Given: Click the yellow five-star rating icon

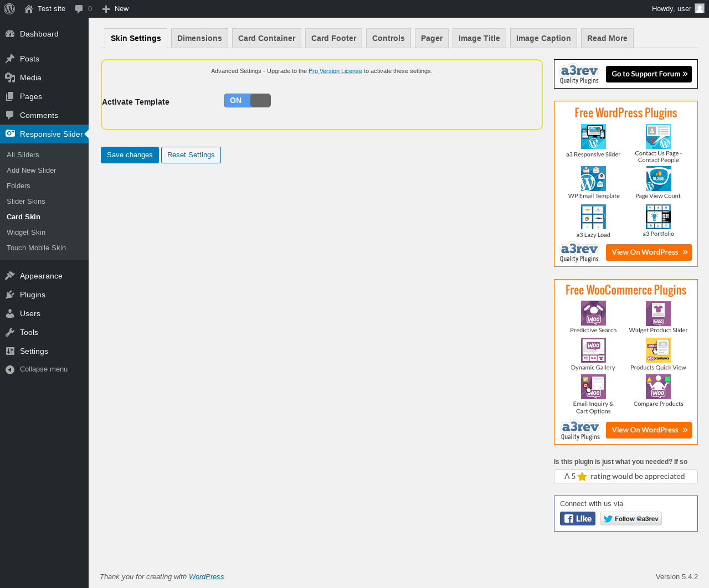Looking at the screenshot, I should 582,476.
